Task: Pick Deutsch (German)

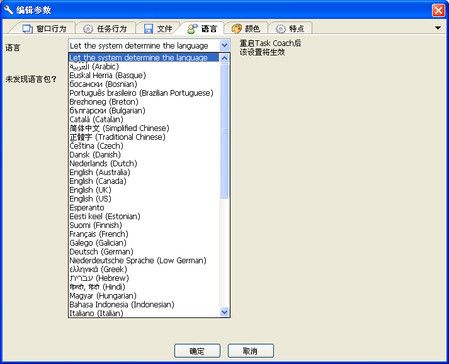Action: click(144, 252)
